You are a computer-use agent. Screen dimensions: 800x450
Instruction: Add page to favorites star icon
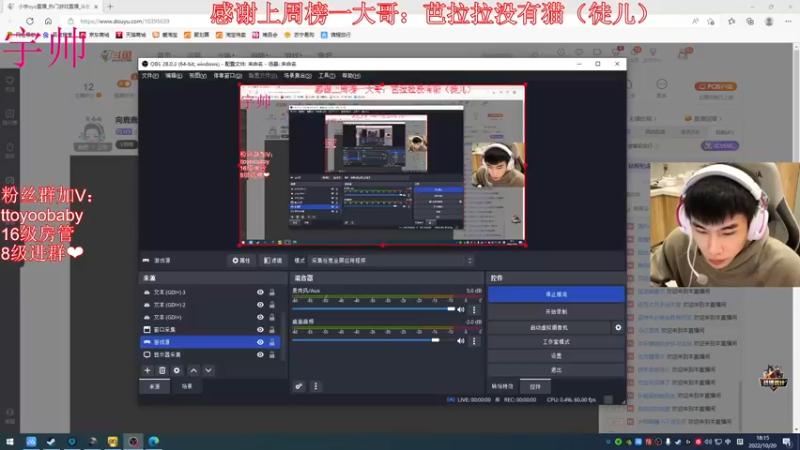click(x=711, y=21)
